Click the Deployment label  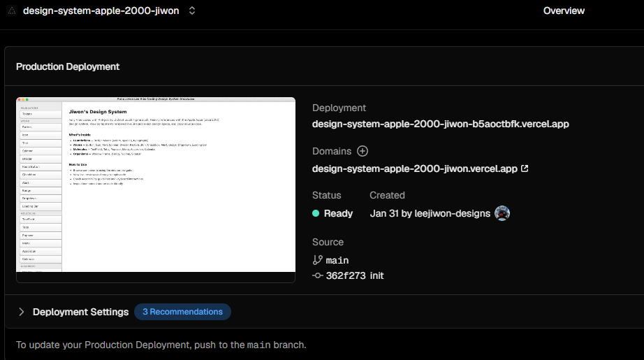coord(339,108)
